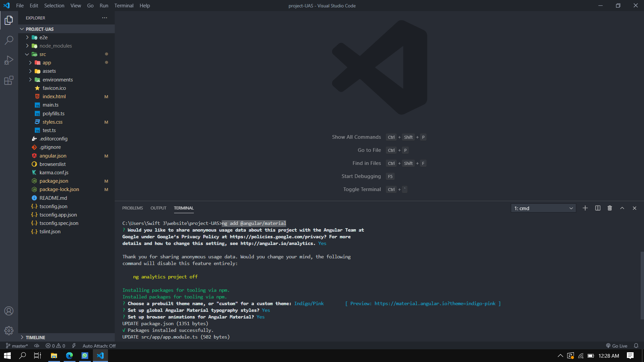
Task: Click the terminal vertical scrollbar
Action: click(x=642, y=285)
